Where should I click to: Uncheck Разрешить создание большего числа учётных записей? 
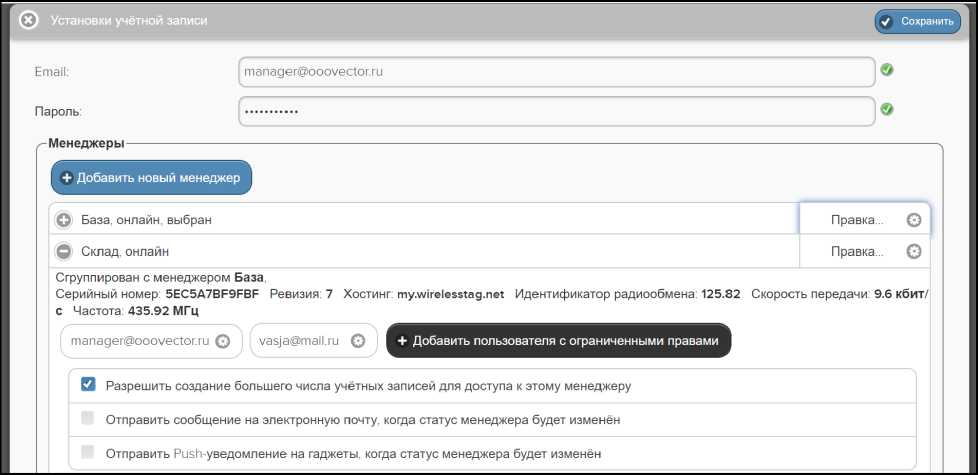pyautogui.click(x=89, y=385)
